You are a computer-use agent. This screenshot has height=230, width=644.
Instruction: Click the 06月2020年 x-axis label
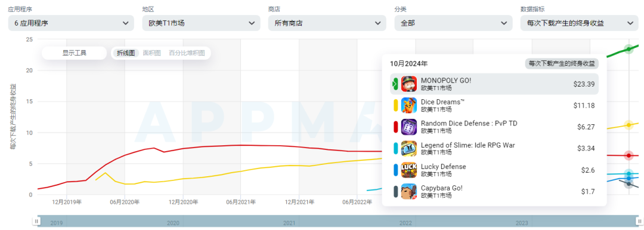tap(125, 202)
